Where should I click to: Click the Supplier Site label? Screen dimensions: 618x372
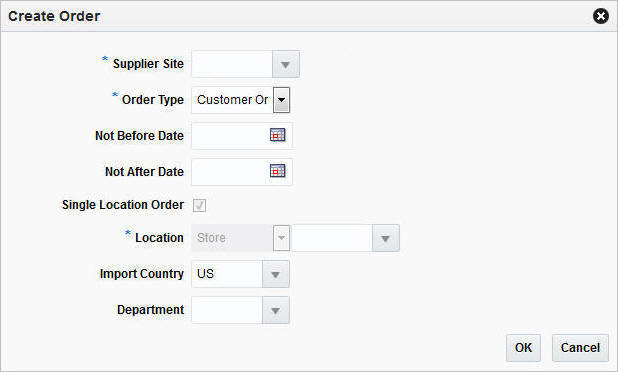pos(148,64)
